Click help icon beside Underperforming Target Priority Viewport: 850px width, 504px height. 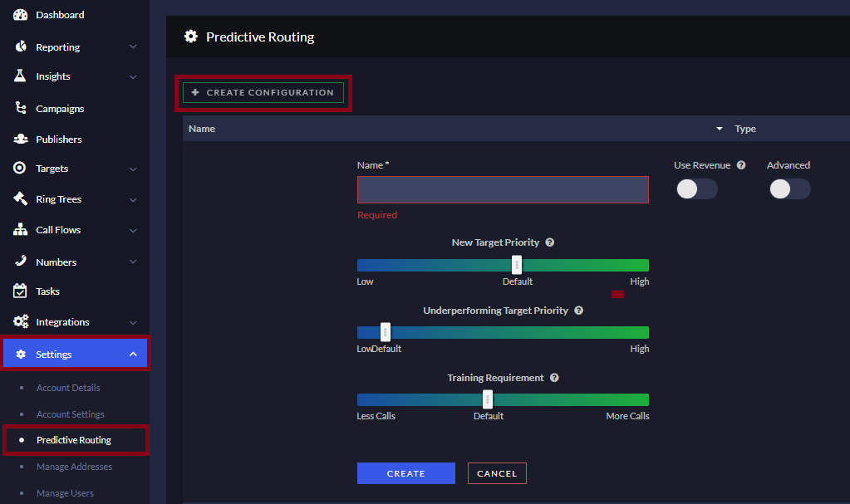pos(578,311)
